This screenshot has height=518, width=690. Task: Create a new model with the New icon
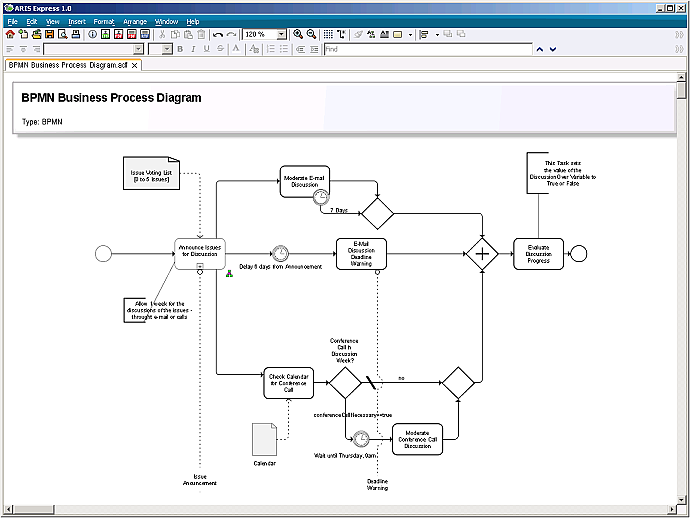(x=23, y=34)
